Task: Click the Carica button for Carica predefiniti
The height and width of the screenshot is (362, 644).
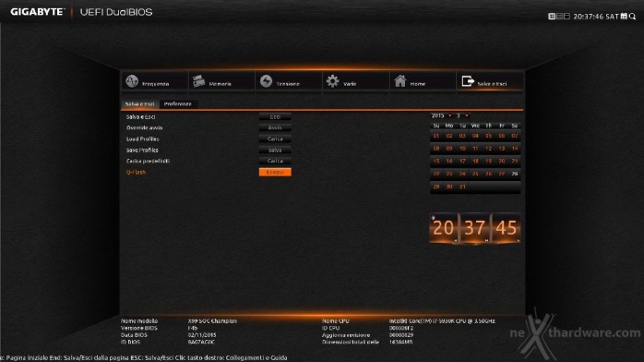Action: pos(275,161)
